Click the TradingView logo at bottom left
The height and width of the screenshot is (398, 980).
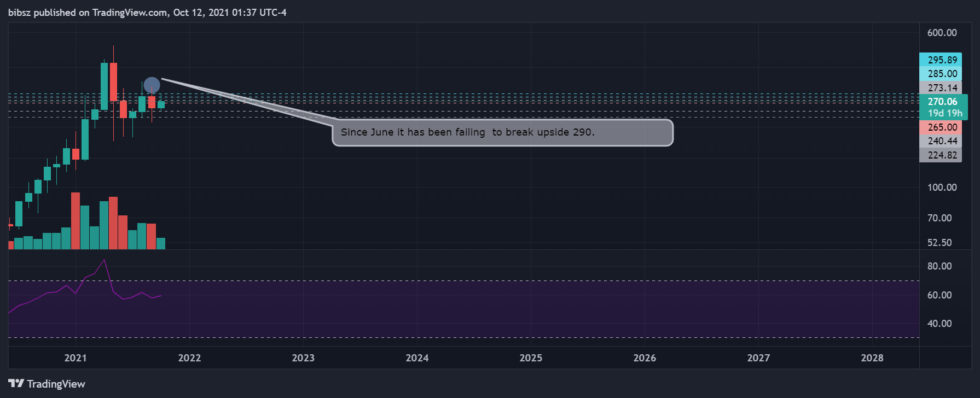(x=47, y=384)
